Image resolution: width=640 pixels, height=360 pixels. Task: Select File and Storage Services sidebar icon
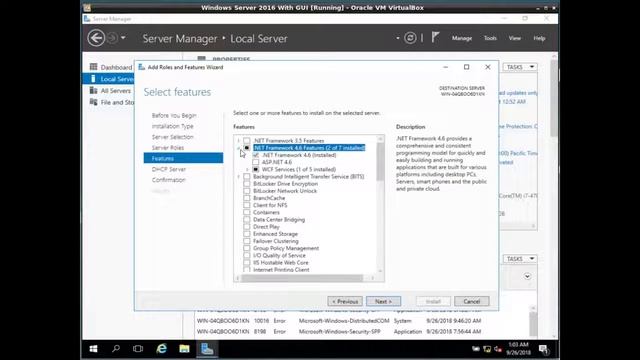click(93, 102)
